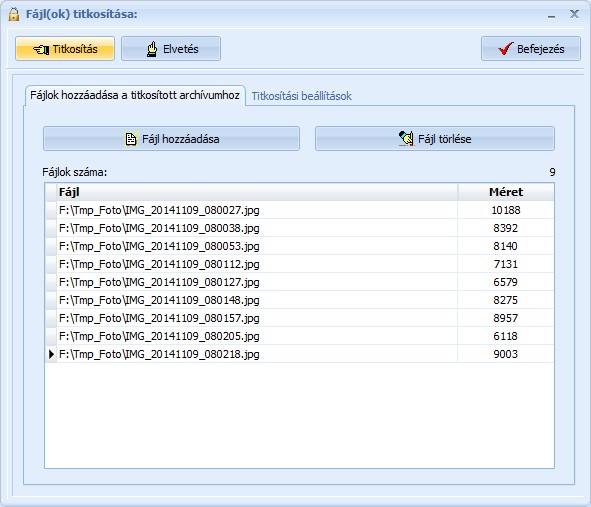The width and height of the screenshot is (591, 507).
Task: Sort by the Fájl column header
Action: click(x=257, y=192)
